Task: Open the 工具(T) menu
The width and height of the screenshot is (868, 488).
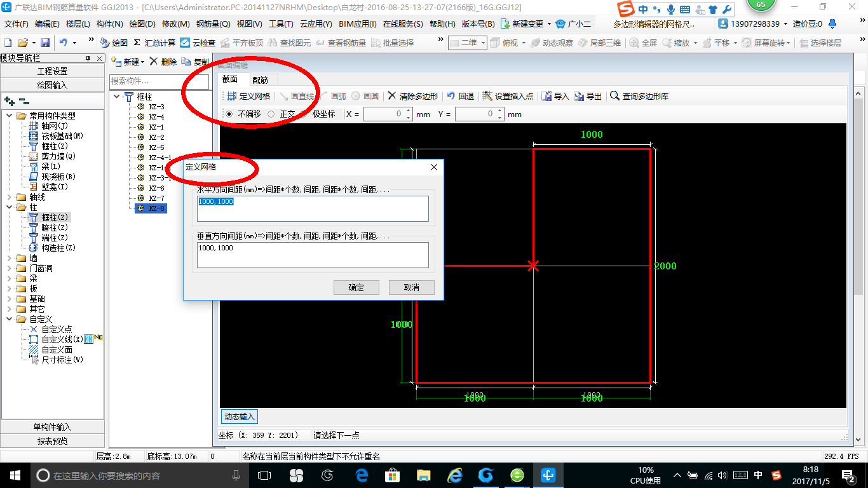Action: point(281,24)
